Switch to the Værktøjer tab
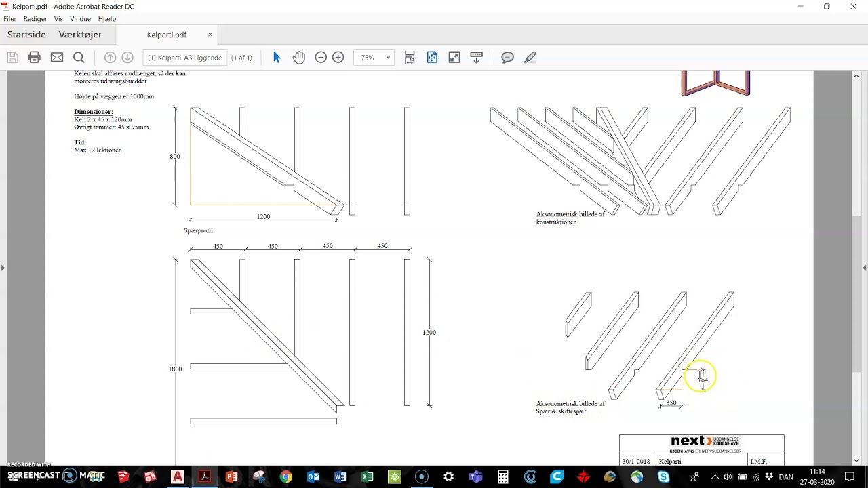 (x=80, y=35)
